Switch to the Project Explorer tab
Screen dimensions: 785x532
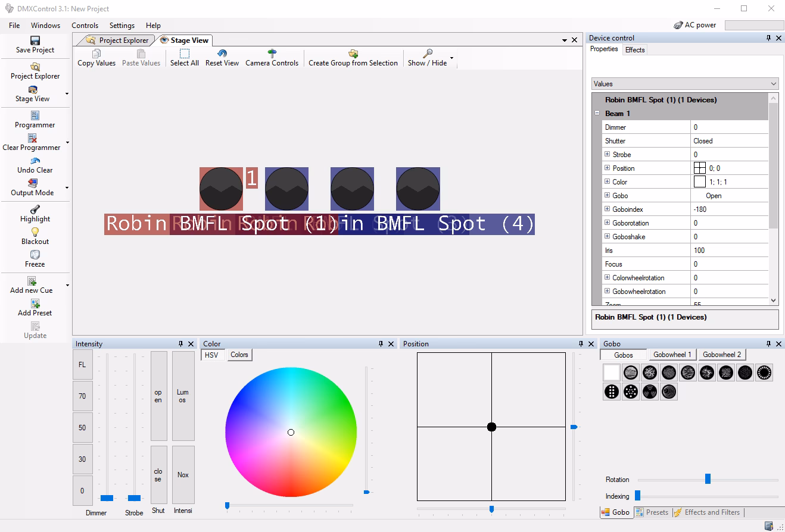coord(117,40)
